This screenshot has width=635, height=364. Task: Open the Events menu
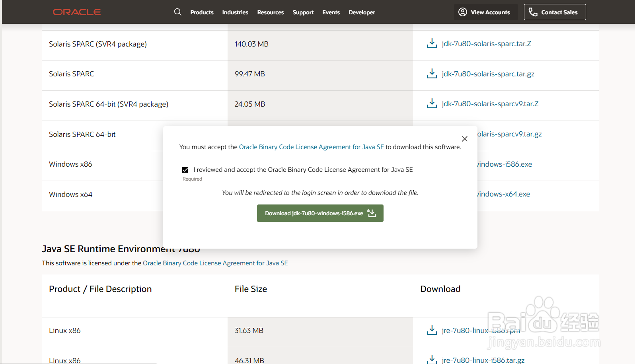331,12
